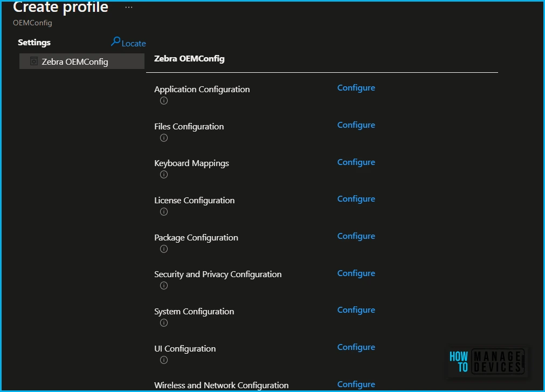
Task: Show info for Keyboard Mappings
Action: click(x=164, y=175)
